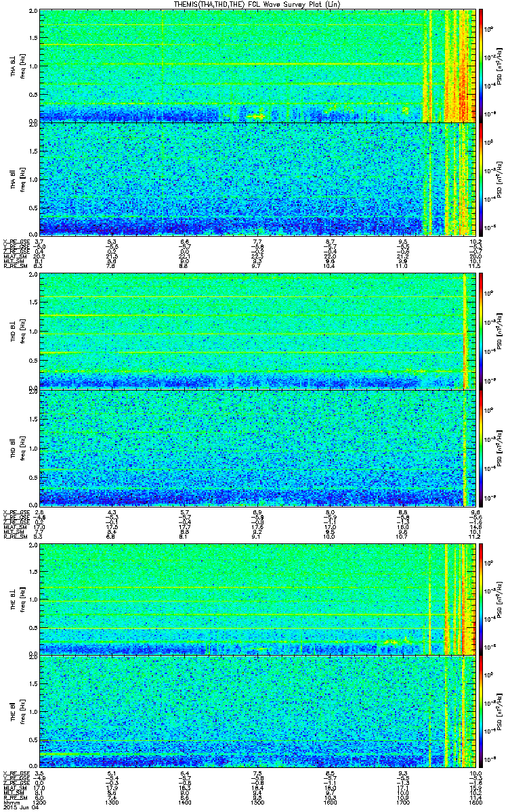
Task: Click the PSD color bar beside THA Bll panel
Action: 482,179
